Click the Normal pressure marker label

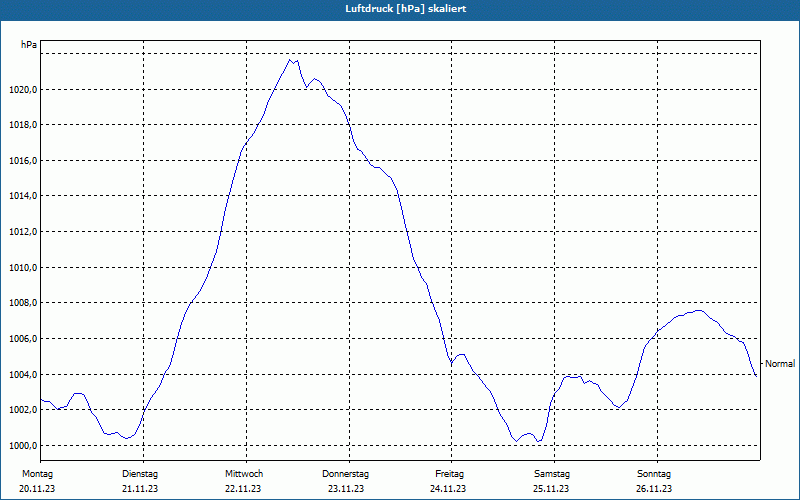pyautogui.click(x=780, y=364)
